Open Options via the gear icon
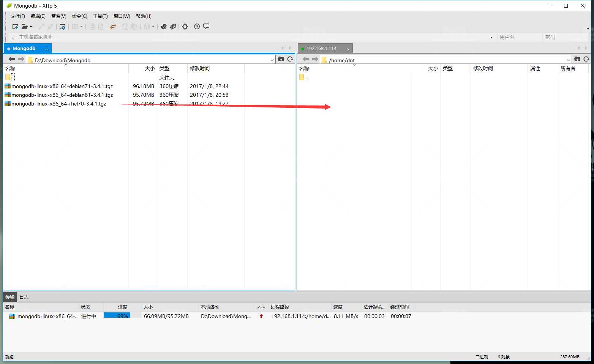This screenshot has height=364, width=594. 185,27
